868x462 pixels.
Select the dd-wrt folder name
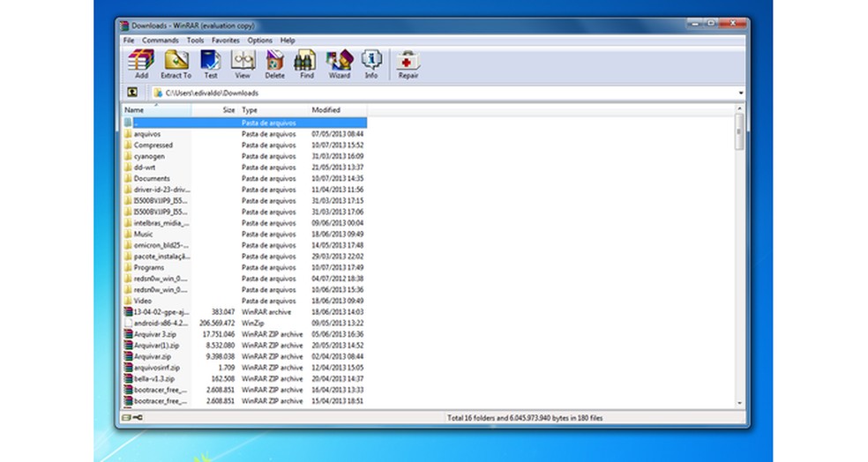point(145,168)
